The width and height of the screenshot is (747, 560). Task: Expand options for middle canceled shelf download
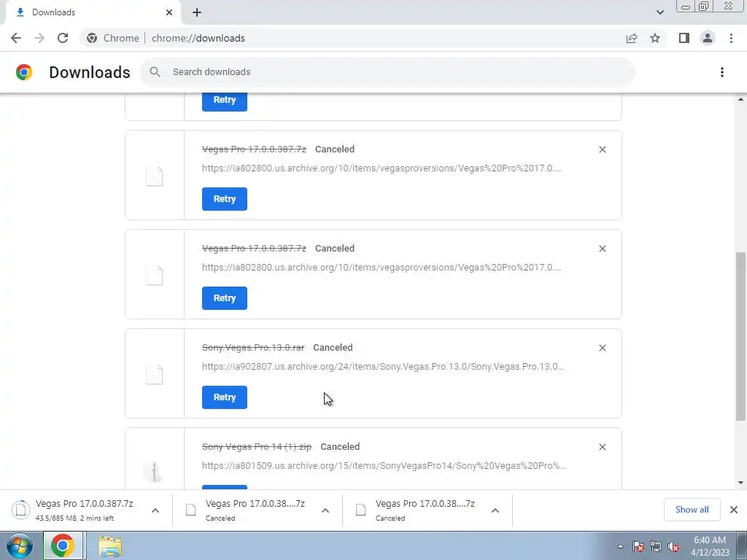325,510
